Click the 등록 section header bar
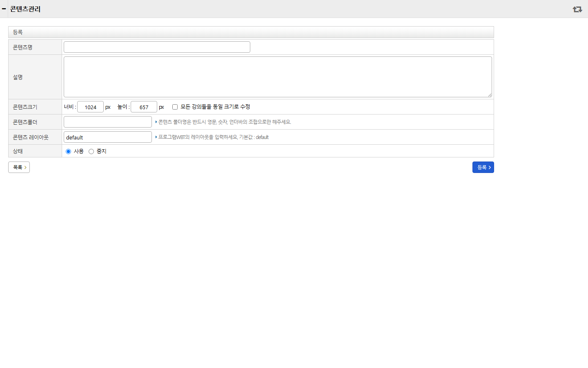Image resolution: width=588 pixels, height=368 pixels. pyautogui.click(x=251, y=32)
